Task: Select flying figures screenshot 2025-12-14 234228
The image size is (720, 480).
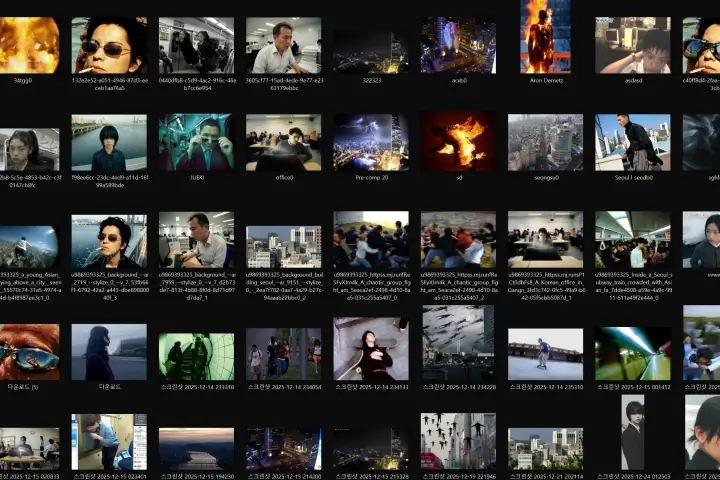Action: pos(458,343)
